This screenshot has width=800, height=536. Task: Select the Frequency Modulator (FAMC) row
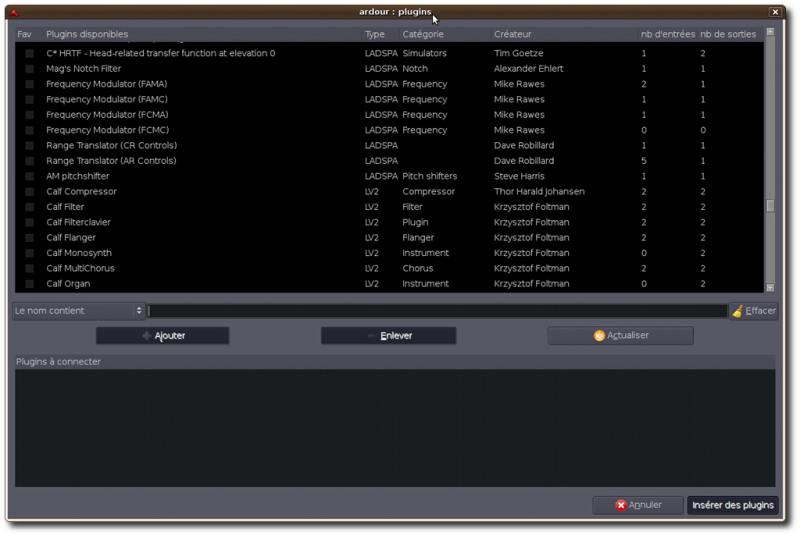coord(389,99)
